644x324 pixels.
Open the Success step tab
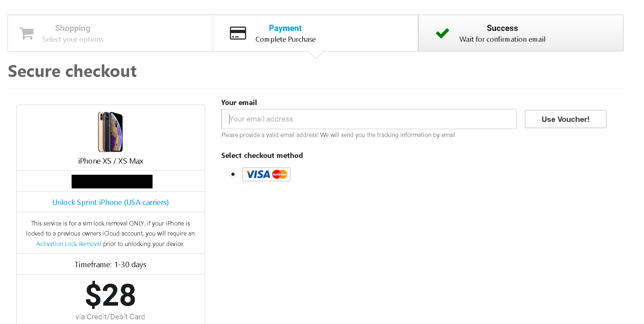pyautogui.click(x=521, y=33)
